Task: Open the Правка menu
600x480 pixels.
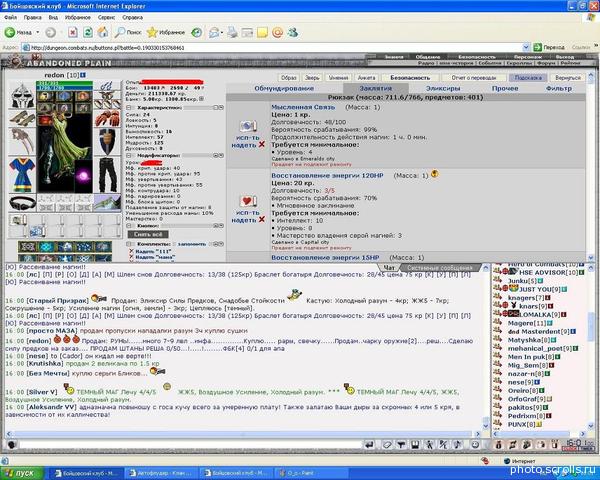Action: point(33,17)
